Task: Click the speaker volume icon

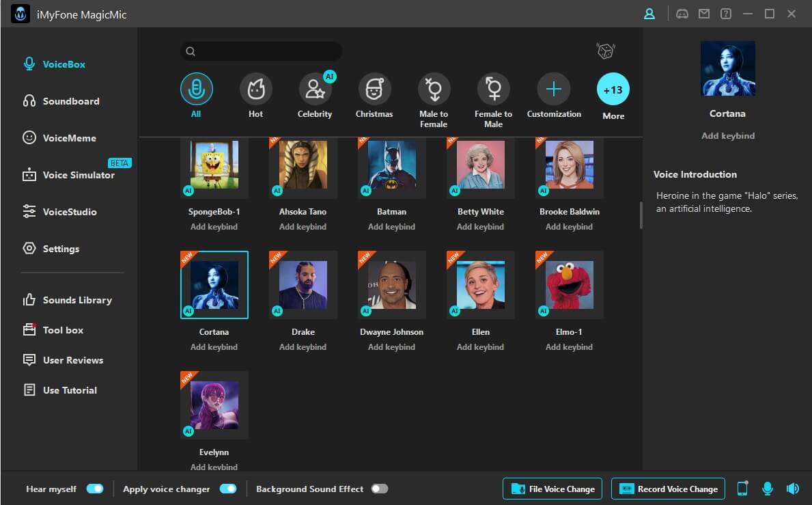Action: click(x=792, y=489)
